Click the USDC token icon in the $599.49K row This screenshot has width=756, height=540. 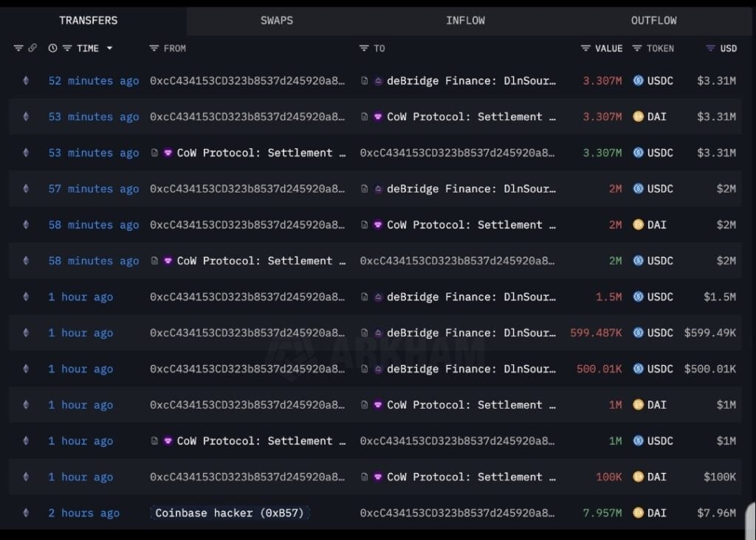638,333
